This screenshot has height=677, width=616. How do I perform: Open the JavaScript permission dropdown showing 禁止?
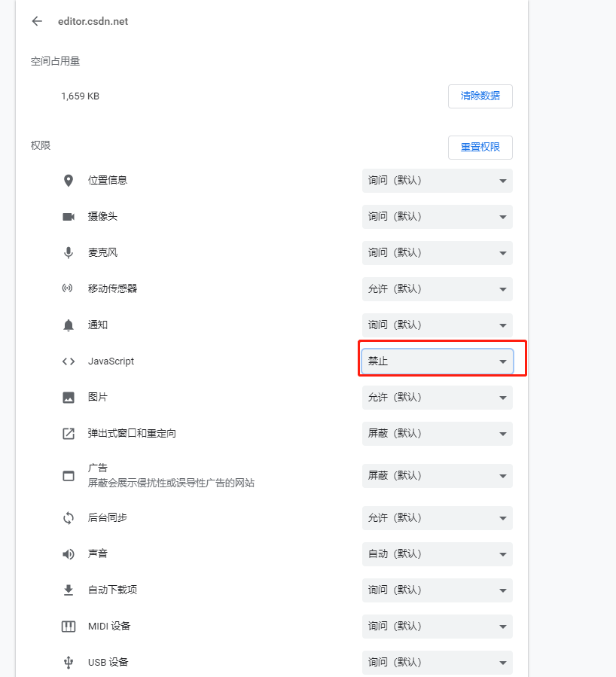click(437, 361)
